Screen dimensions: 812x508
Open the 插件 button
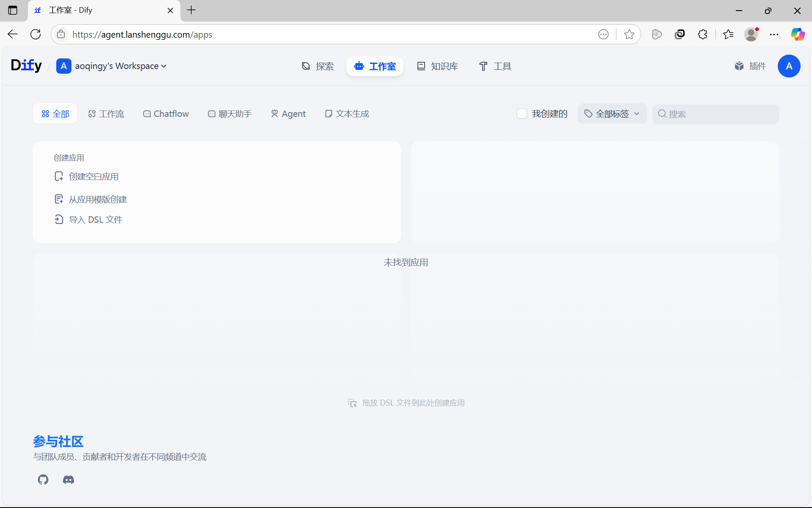coord(750,66)
